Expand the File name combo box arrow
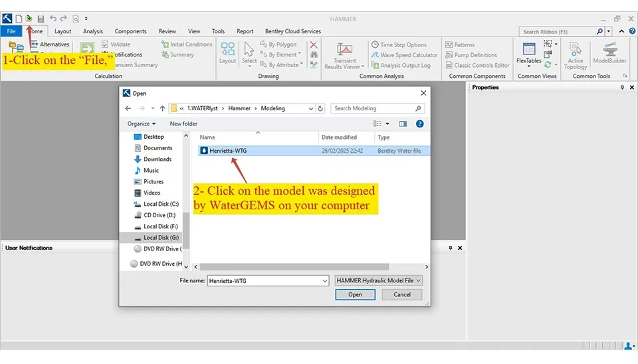 pos(324,281)
